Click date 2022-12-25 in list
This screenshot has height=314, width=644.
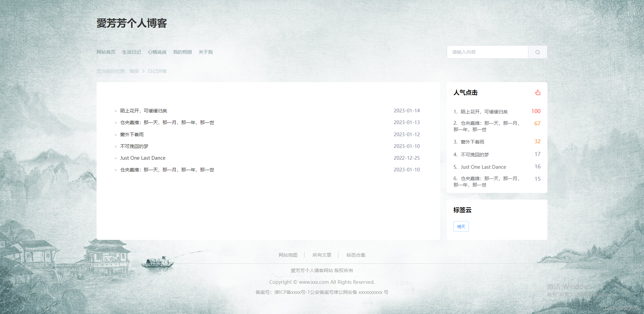coord(407,158)
